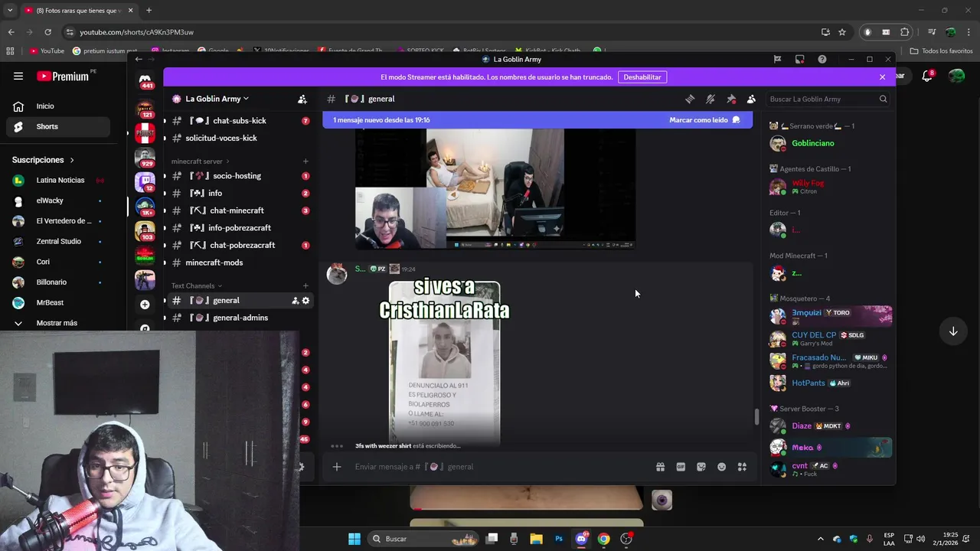
Task: Open El Vertedero de subscription
Action: coord(58,221)
